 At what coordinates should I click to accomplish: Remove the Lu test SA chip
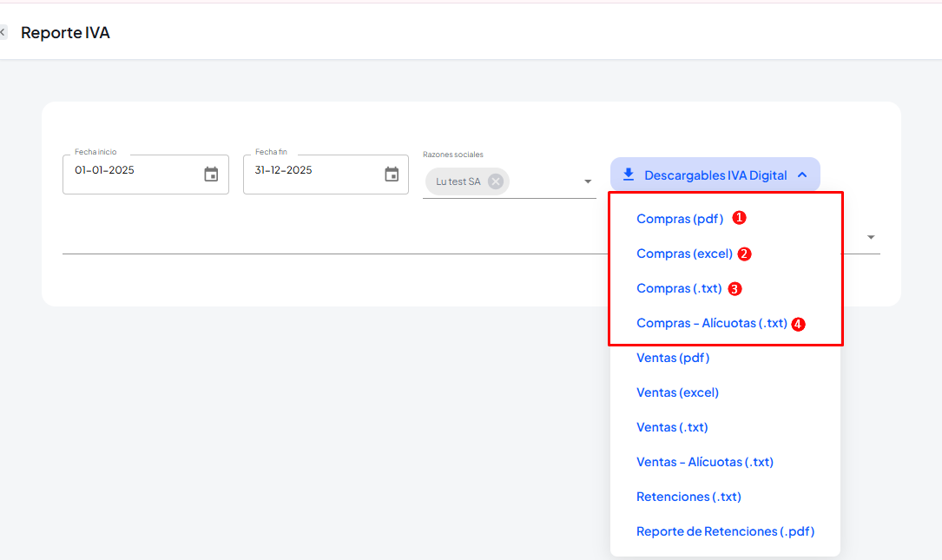[495, 181]
